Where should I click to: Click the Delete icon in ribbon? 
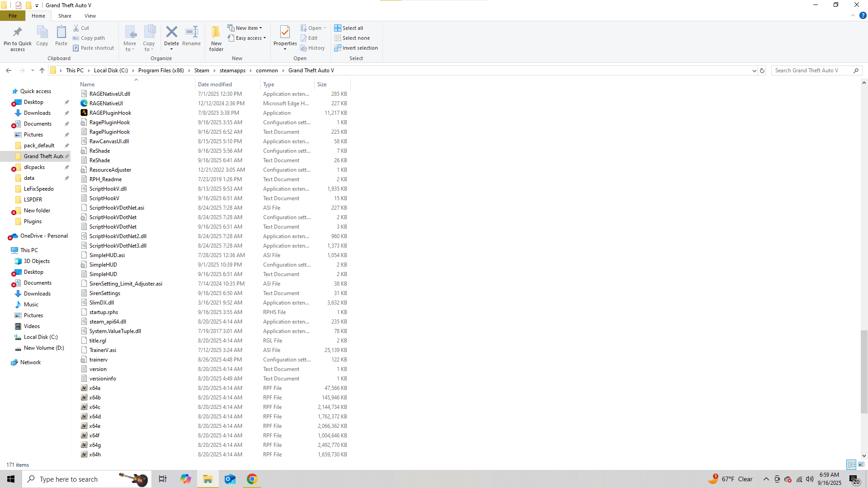171,33
